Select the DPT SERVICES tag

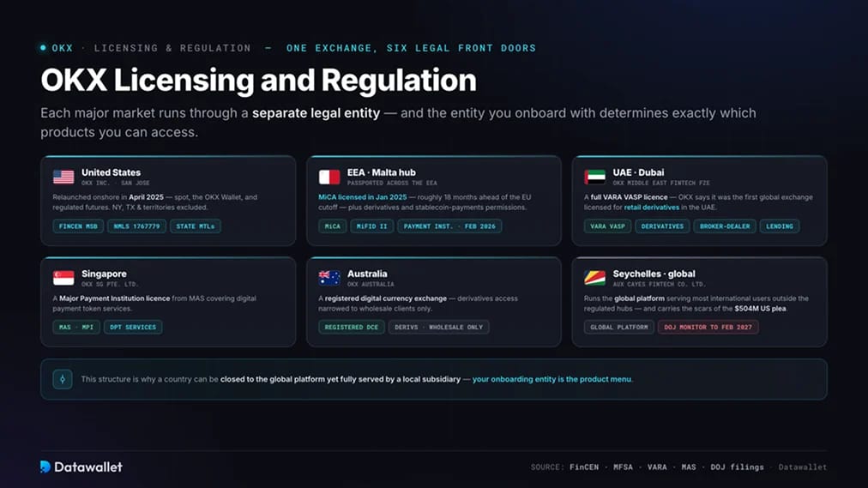click(133, 327)
